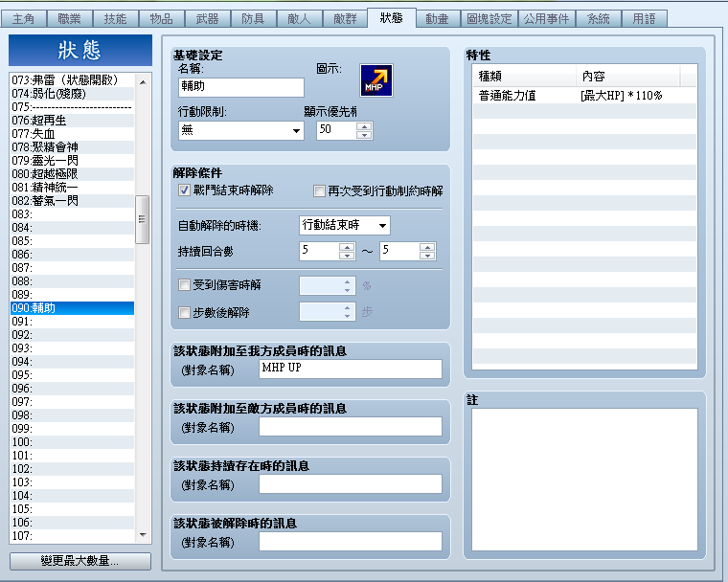Enable 再次受到行動制約時解 checkbox
Image resolution: width=728 pixels, height=582 pixels.
(319, 191)
